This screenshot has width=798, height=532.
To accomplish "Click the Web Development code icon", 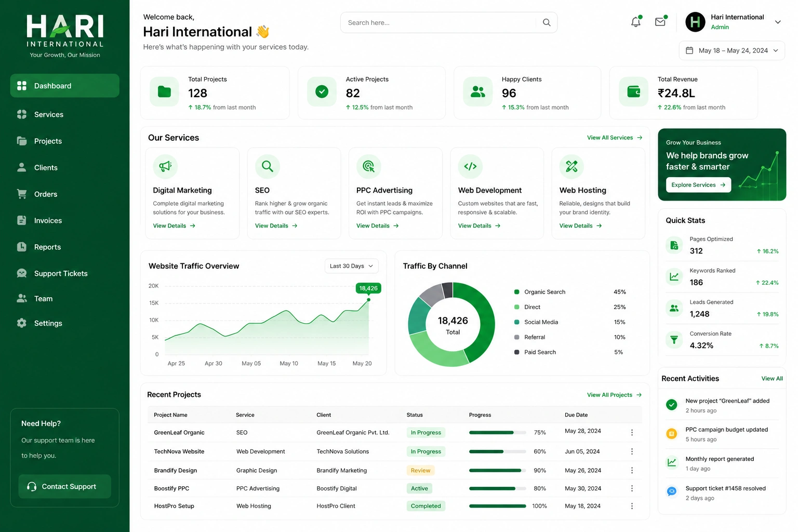I will coord(471,166).
